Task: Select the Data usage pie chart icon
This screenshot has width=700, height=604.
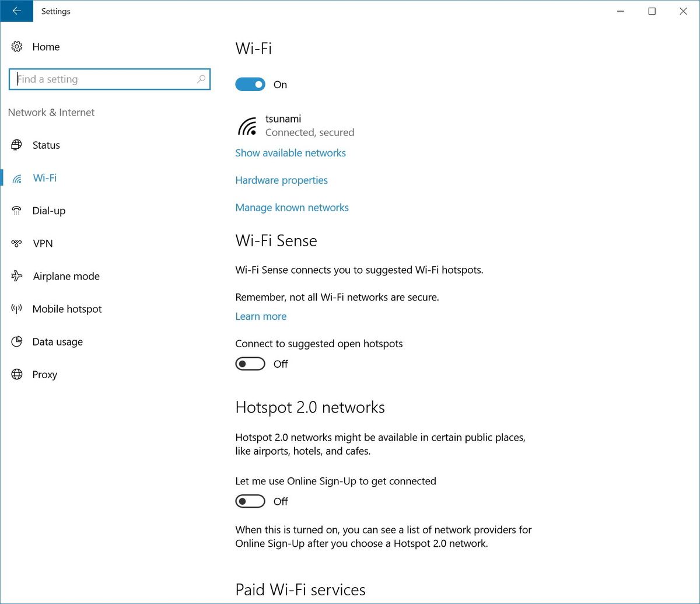Action: [17, 341]
